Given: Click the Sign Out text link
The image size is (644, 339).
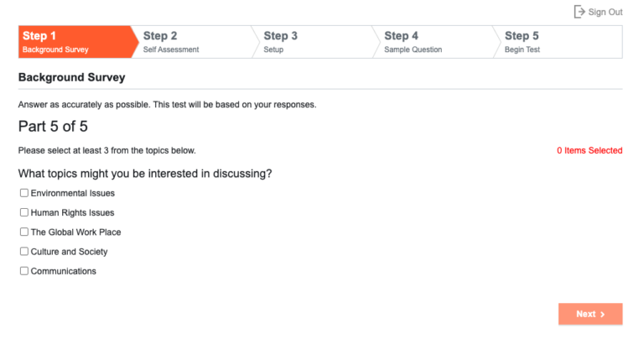Looking at the screenshot, I should pyautogui.click(x=605, y=13).
